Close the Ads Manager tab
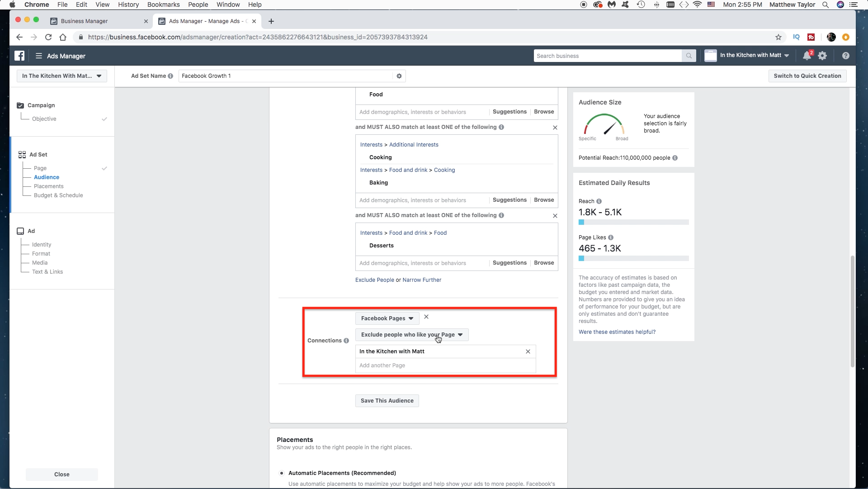The image size is (868, 489). tap(254, 21)
